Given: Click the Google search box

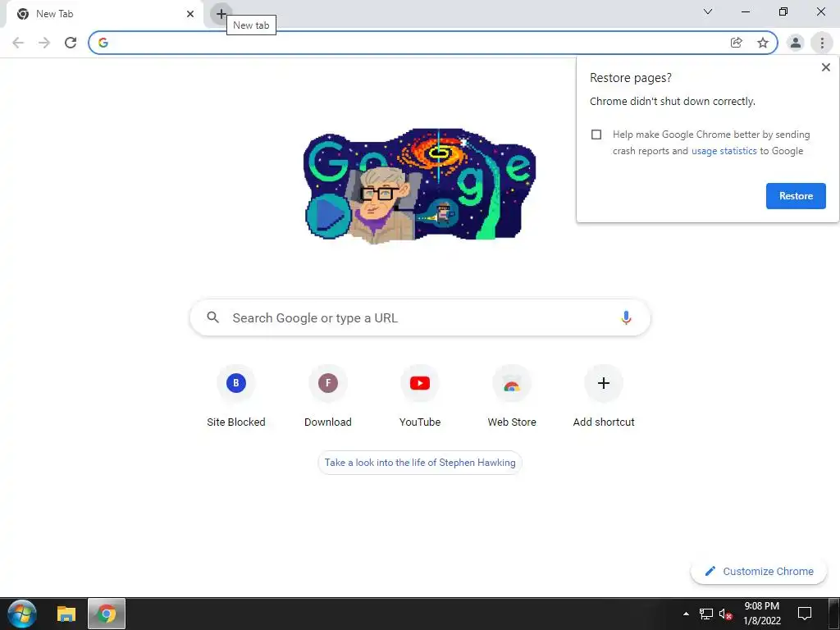Looking at the screenshot, I should (420, 317).
